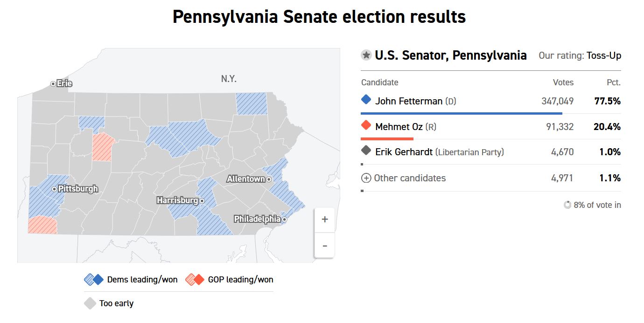Viewport: 644px width, 323px height.
Task: Click the Pittsburgh city marker dot
Action: pyautogui.click(x=54, y=189)
